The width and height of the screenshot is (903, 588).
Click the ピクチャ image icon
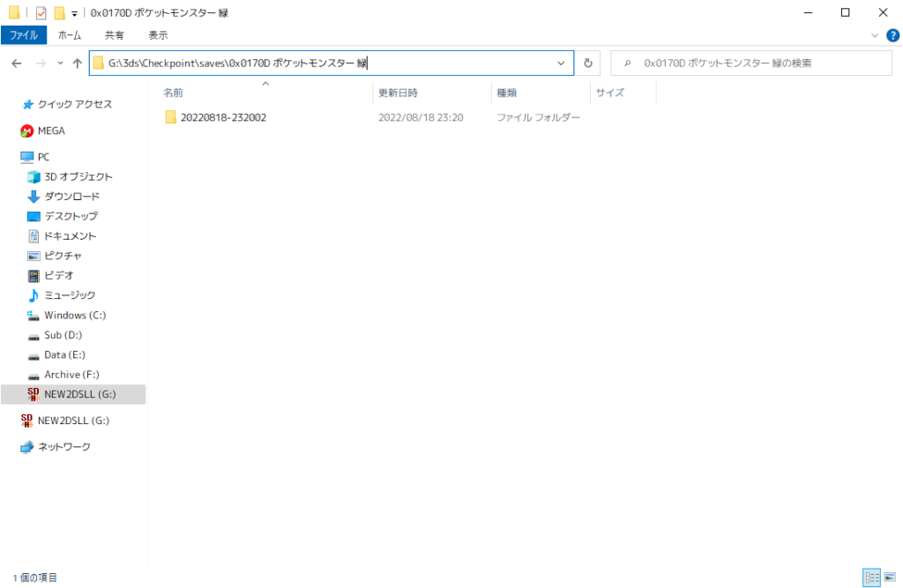34,256
